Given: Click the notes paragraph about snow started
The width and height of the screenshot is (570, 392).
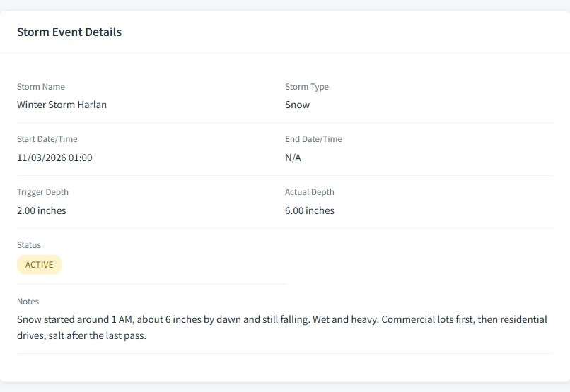Looking at the screenshot, I should [282, 328].
